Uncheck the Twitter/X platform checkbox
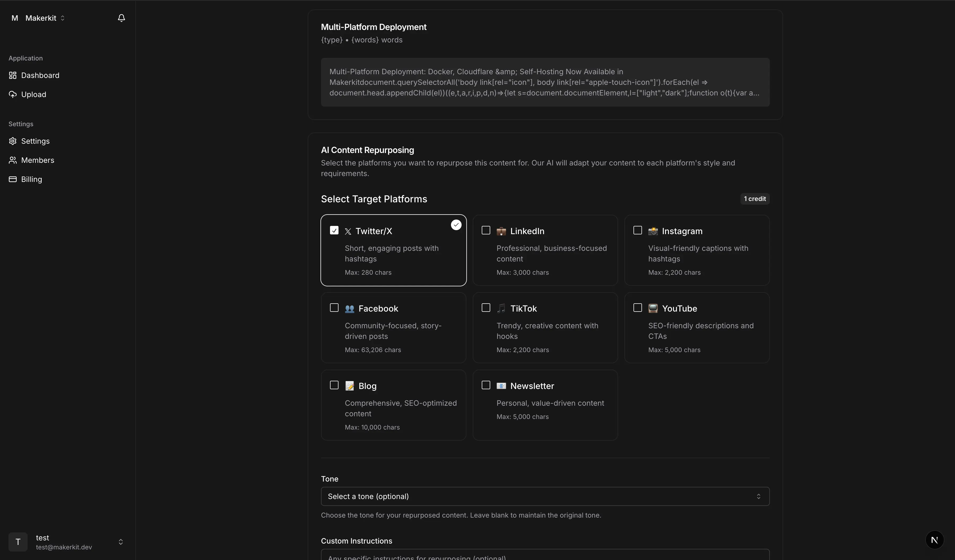 (334, 230)
